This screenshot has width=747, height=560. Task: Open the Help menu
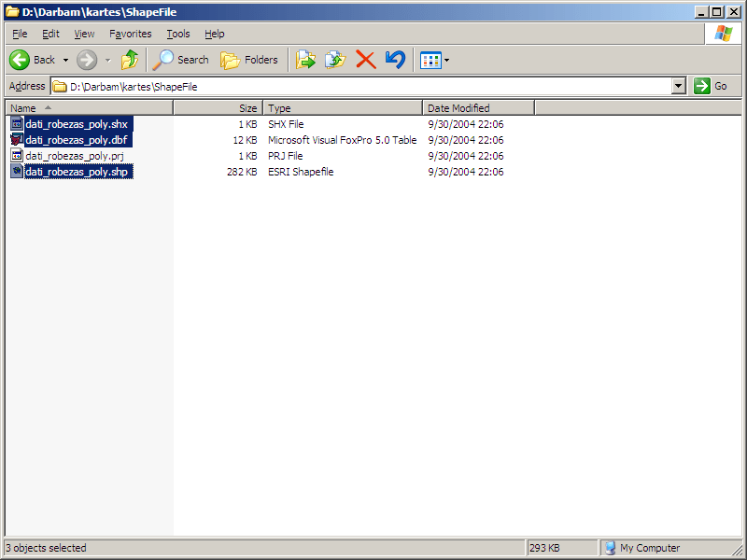(215, 34)
